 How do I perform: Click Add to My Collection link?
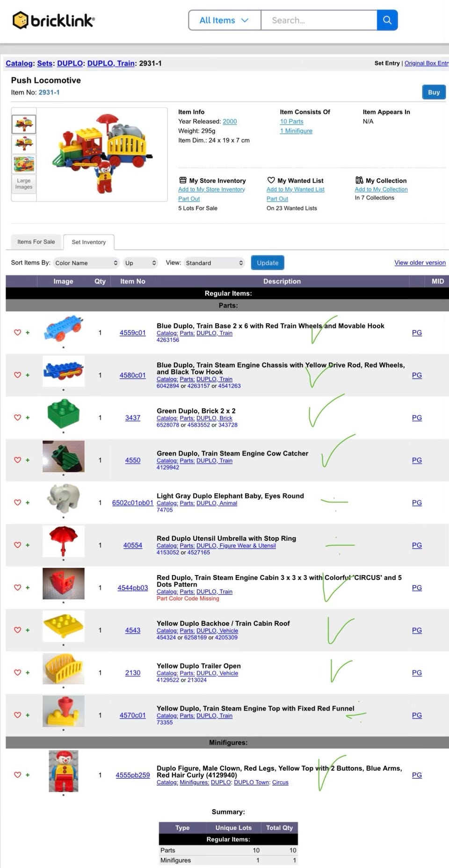(x=381, y=190)
